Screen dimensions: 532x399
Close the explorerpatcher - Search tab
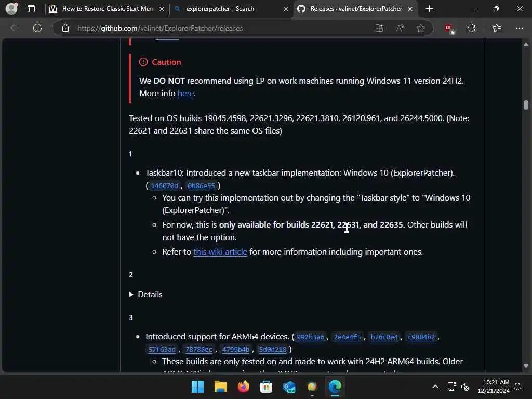click(286, 9)
